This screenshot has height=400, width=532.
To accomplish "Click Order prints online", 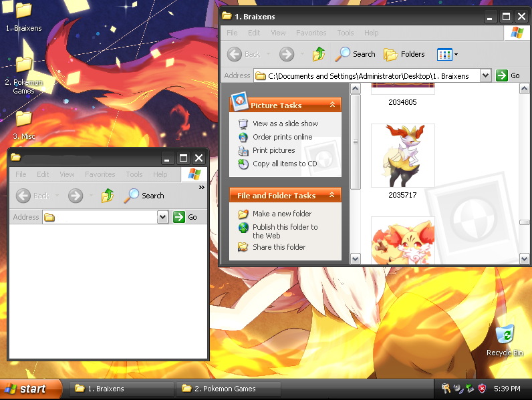I will click(282, 137).
